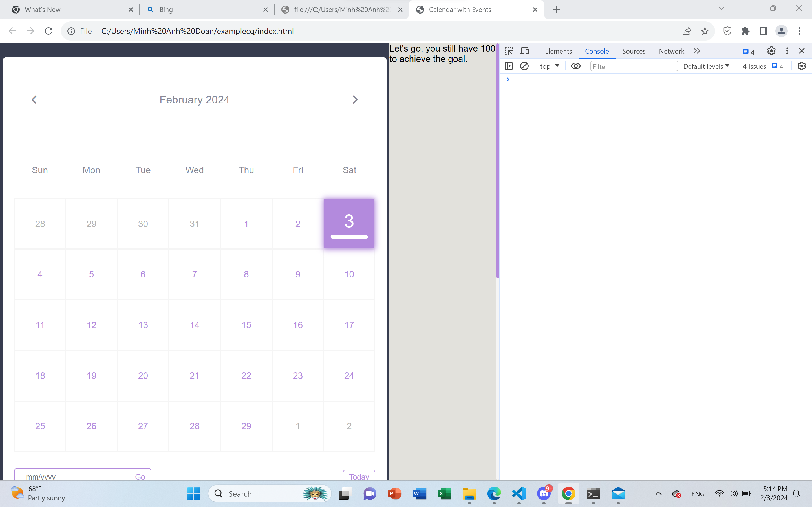Click the shield privacy badge

727,31
